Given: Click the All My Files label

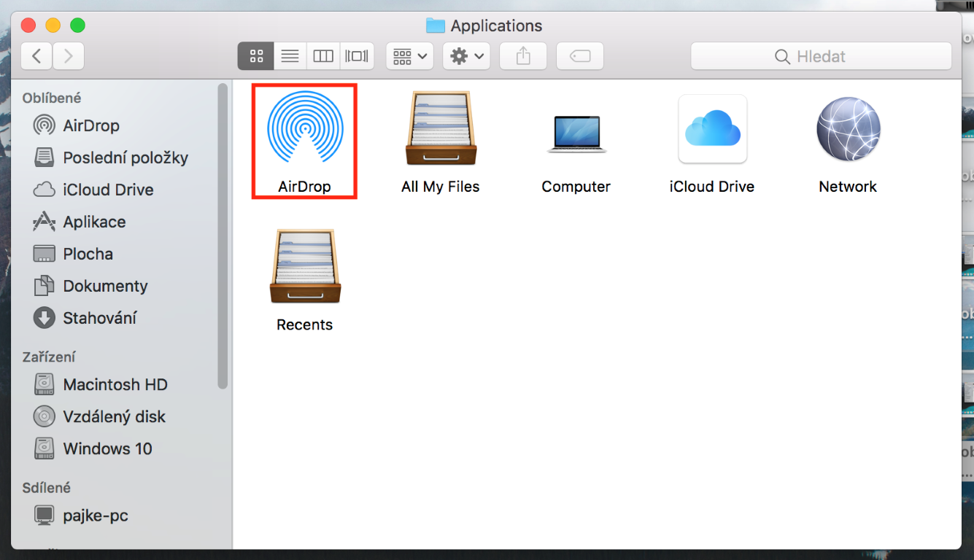Looking at the screenshot, I should click(441, 187).
